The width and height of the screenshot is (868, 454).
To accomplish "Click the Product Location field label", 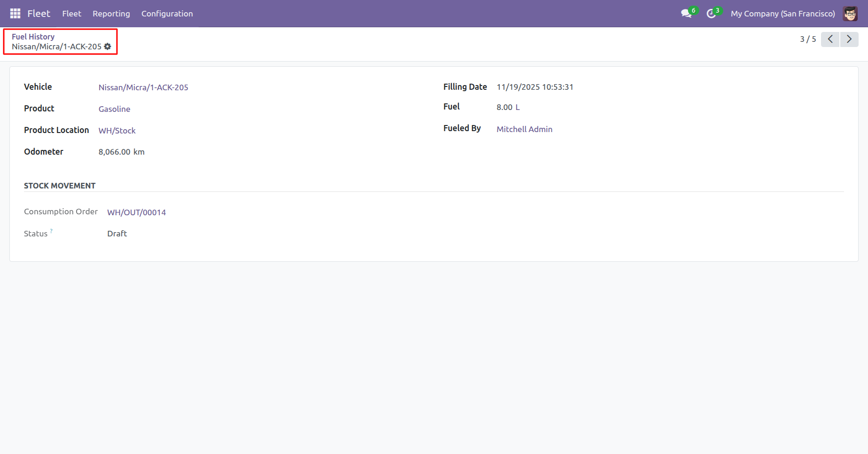I will [56, 130].
